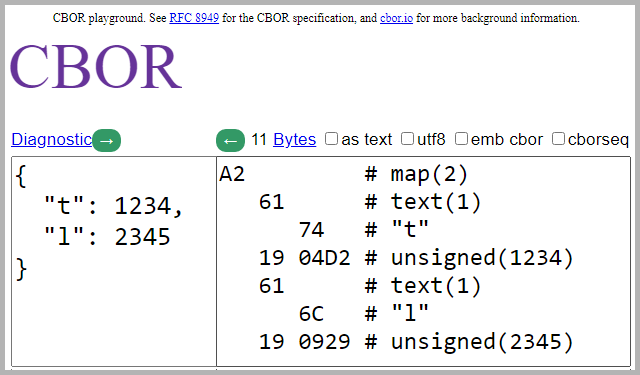Visit the cbor.io link
Screen dimensions: 640x375
[396, 18]
